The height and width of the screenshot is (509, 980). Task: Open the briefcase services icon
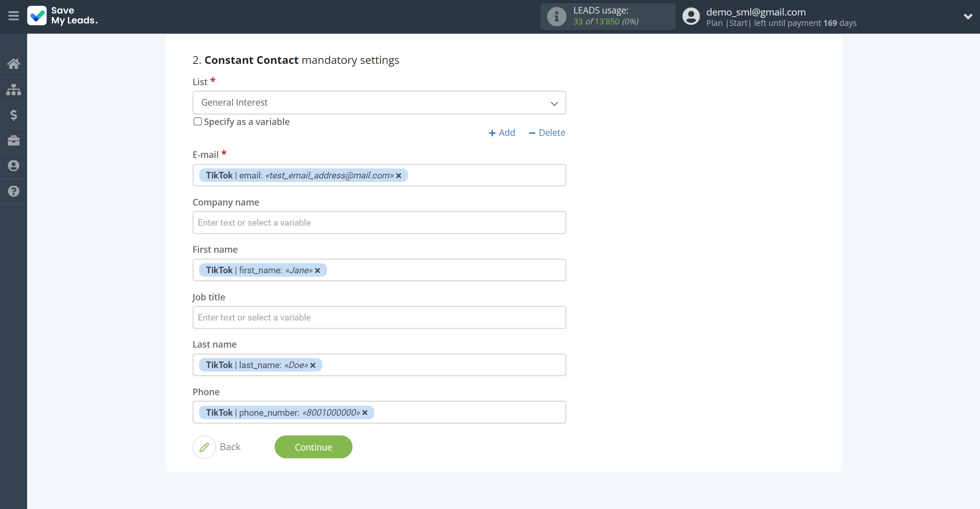[14, 141]
